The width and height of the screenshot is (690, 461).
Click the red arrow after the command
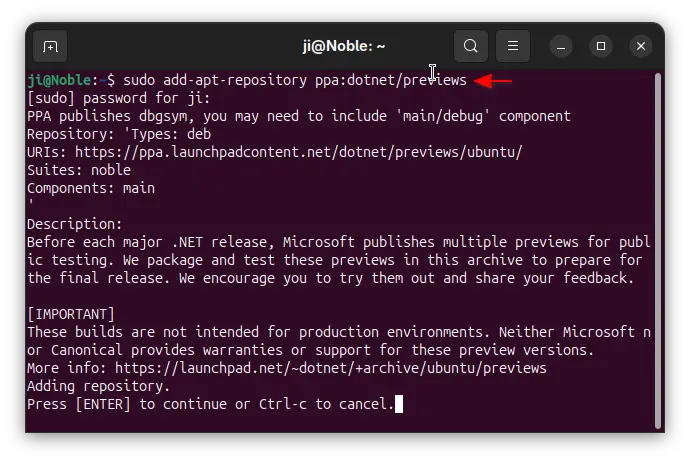tap(493, 80)
